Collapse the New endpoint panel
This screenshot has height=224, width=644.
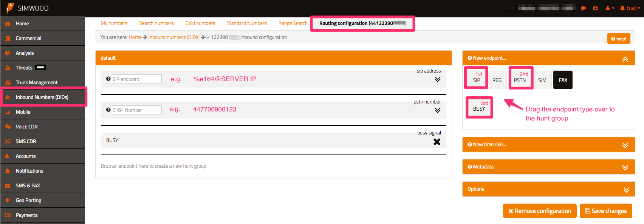coord(625,59)
